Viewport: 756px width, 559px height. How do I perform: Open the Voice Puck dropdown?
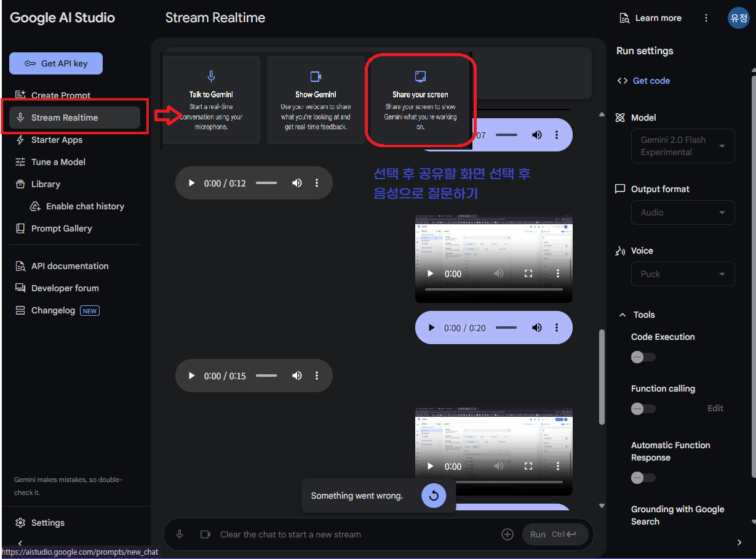683,274
